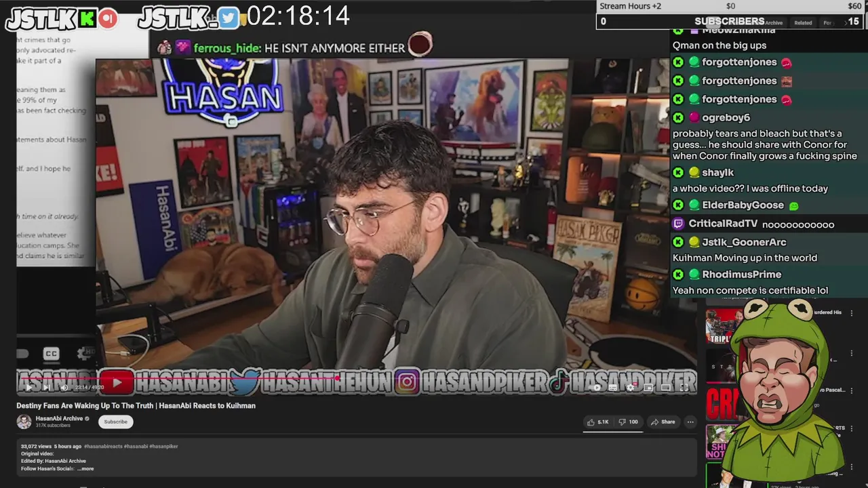Play the YouTube video
This screenshot has height=488, width=868.
(x=28, y=388)
